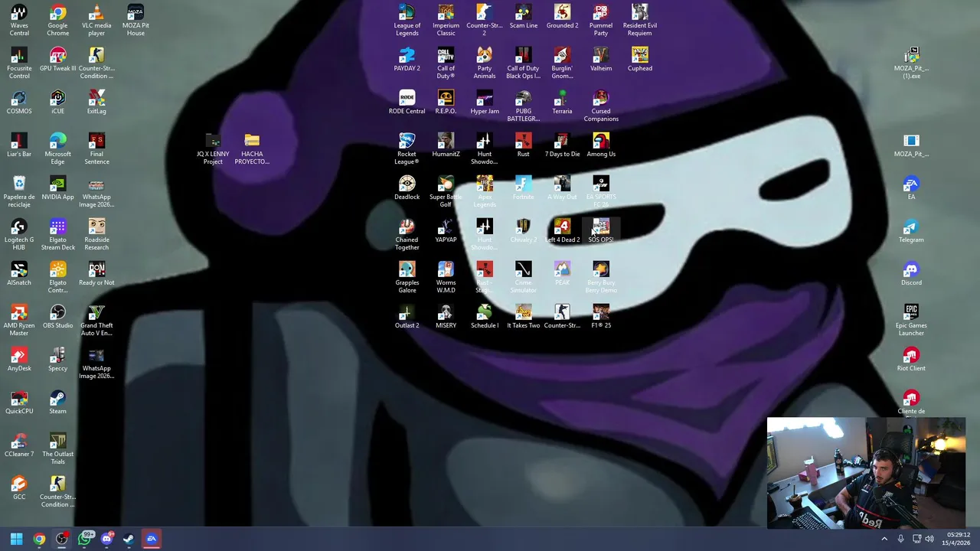Screen dimensions: 980x551
Task: Switch to the EA app in taskbar
Action: (x=152, y=539)
